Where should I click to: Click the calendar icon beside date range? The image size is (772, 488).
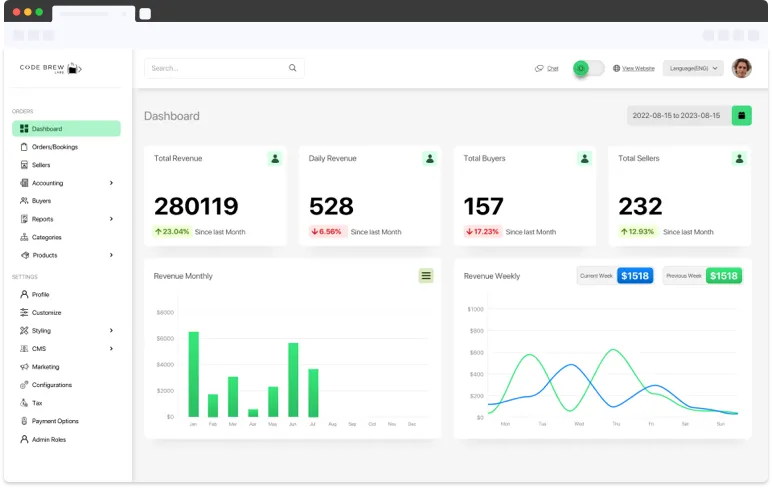click(741, 116)
